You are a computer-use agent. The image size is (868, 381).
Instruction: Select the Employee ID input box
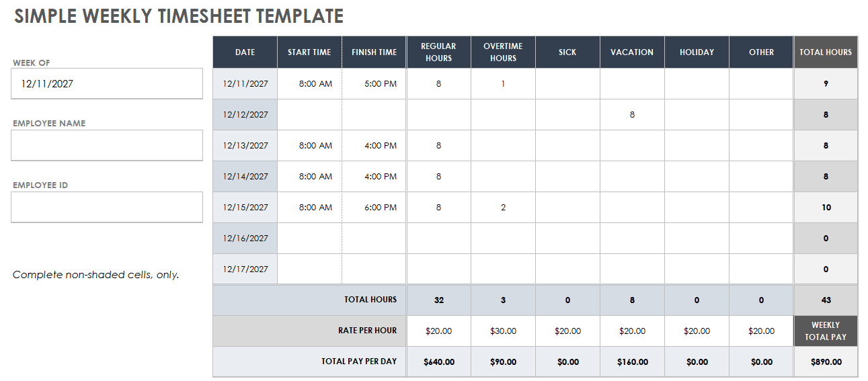pyautogui.click(x=106, y=207)
